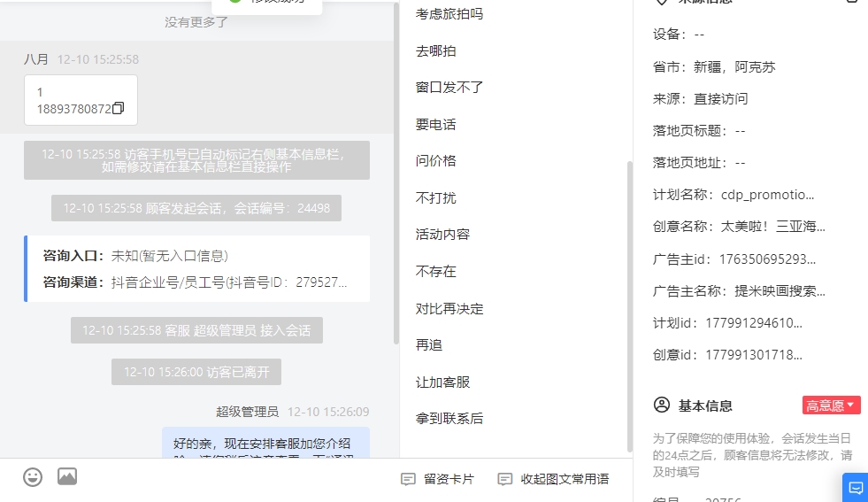
Task: Select quick phrase 活动内容
Action: [443, 235]
